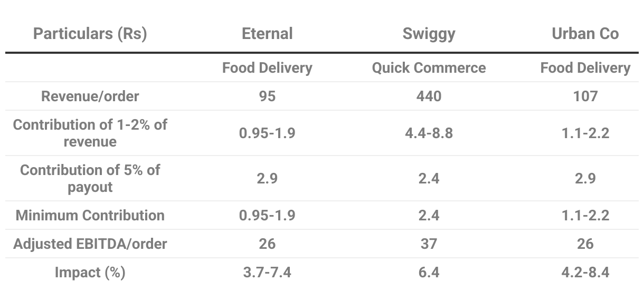Select Eternal's revenue per order value 95
This screenshot has height=291, width=644.
tap(267, 96)
